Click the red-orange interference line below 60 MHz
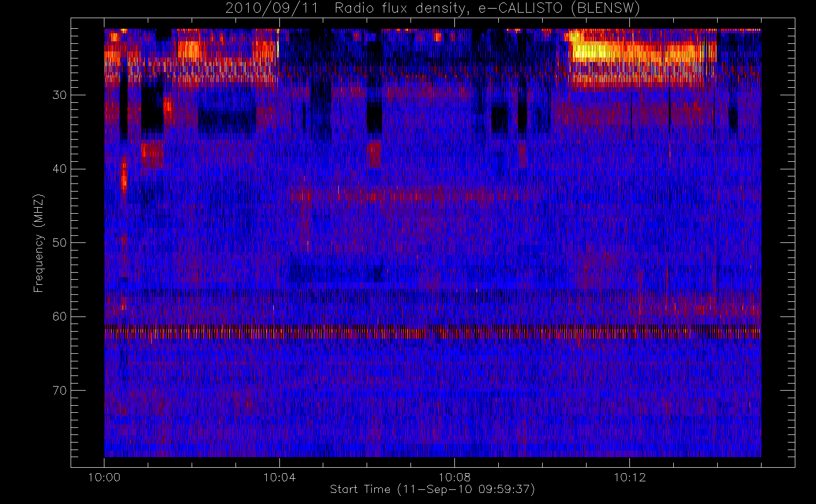 [432, 332]
